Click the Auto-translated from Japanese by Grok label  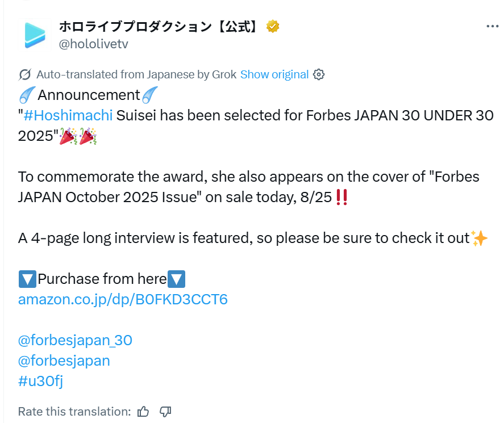point(136,74)
